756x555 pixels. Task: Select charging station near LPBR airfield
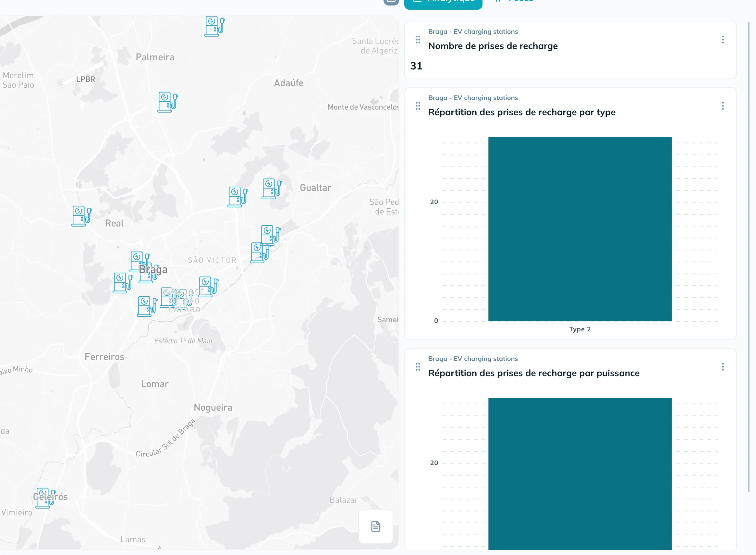[167, 102]
